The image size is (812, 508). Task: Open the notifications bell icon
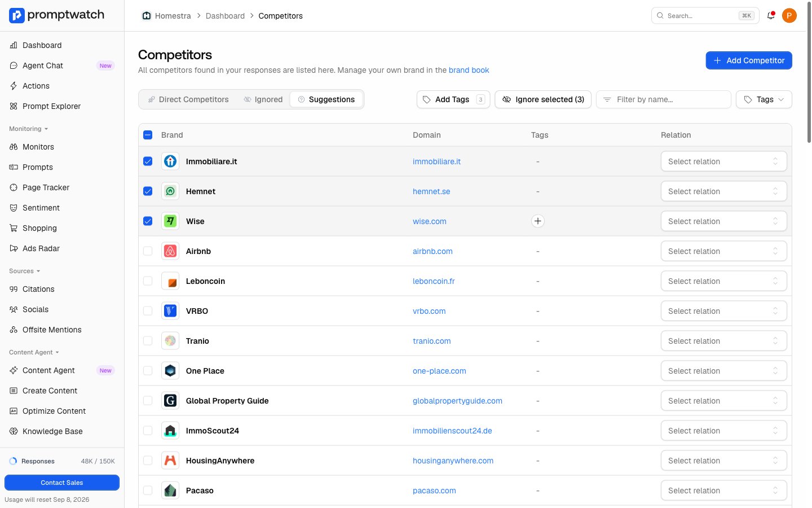tap(771, 16)
